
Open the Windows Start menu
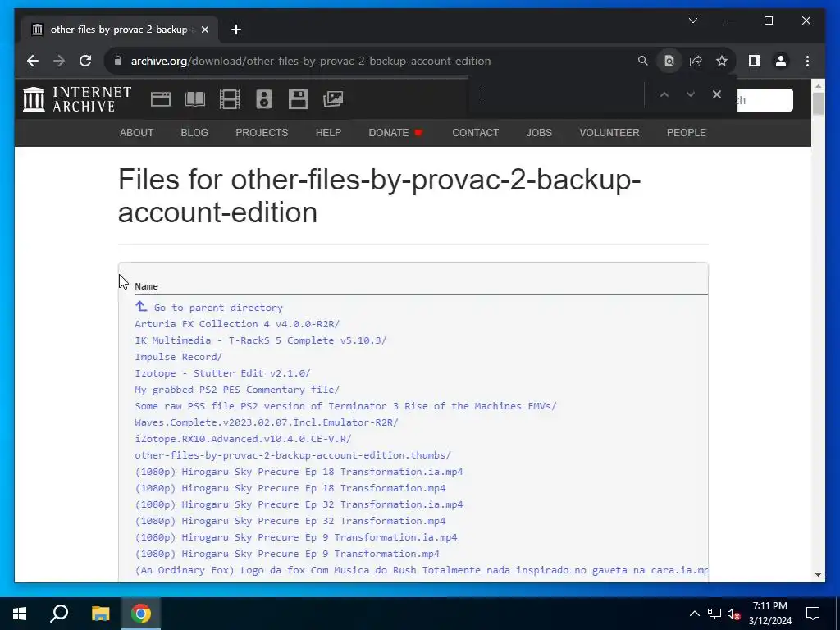pos(20,614)
